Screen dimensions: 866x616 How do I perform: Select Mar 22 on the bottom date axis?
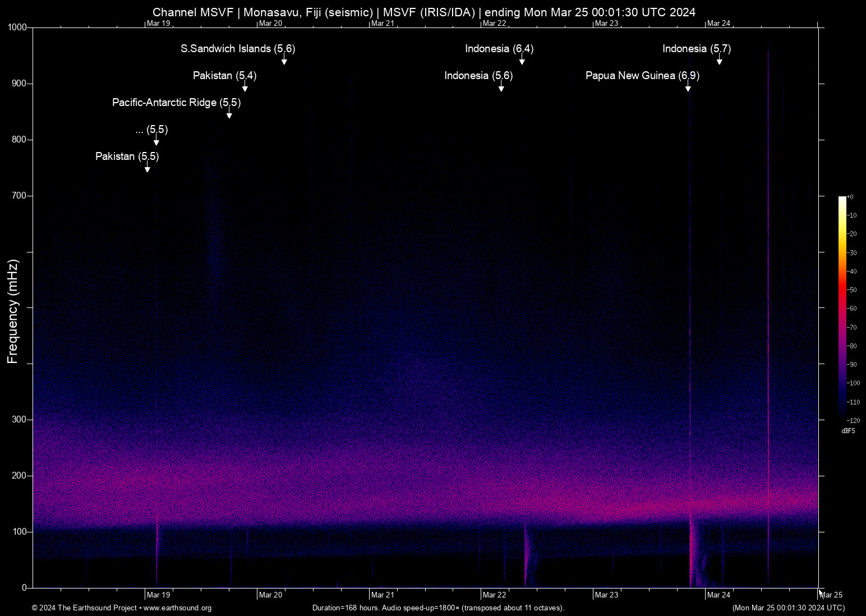494,595
